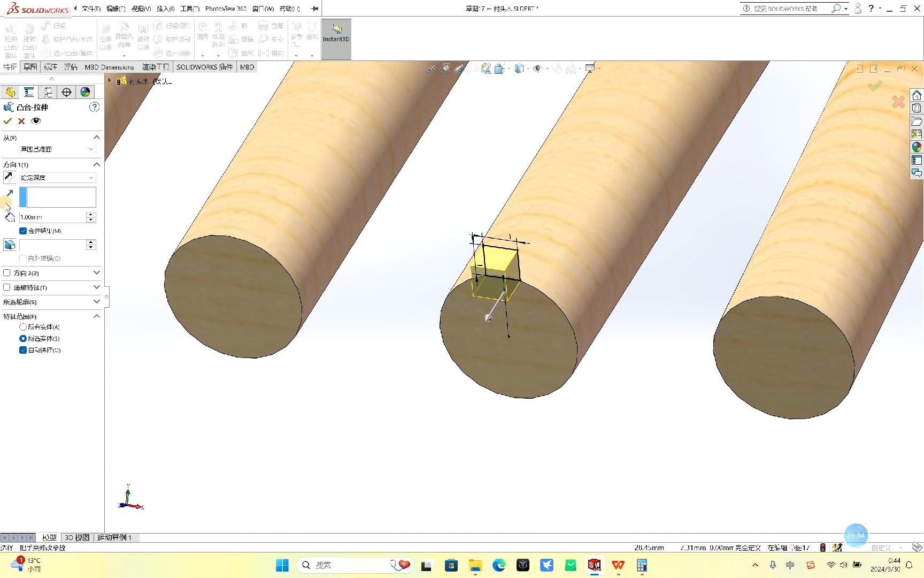924x578 pixels.
Task: Click the Previous View icon in view toolbar
Action: (x=459, y=69)
